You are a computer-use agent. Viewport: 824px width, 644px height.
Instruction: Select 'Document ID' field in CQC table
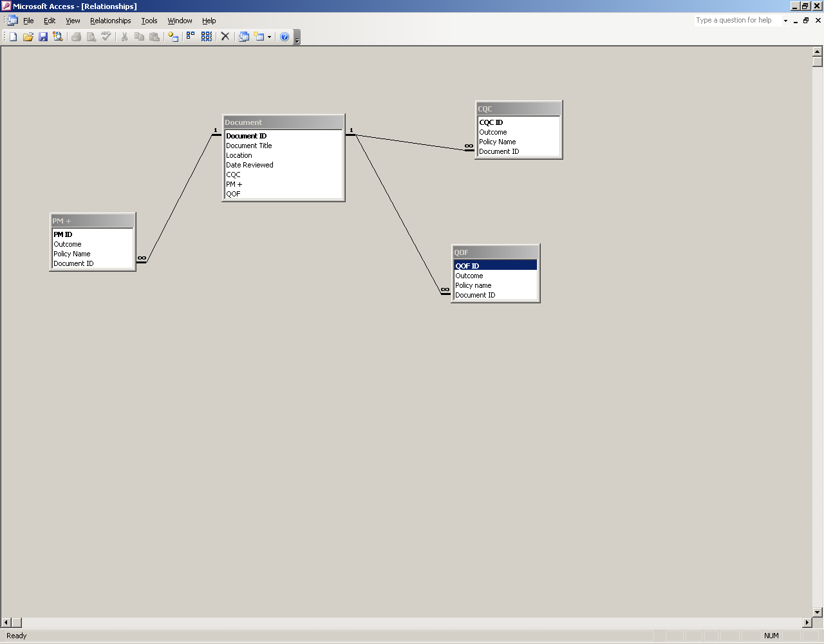point(519,151)
